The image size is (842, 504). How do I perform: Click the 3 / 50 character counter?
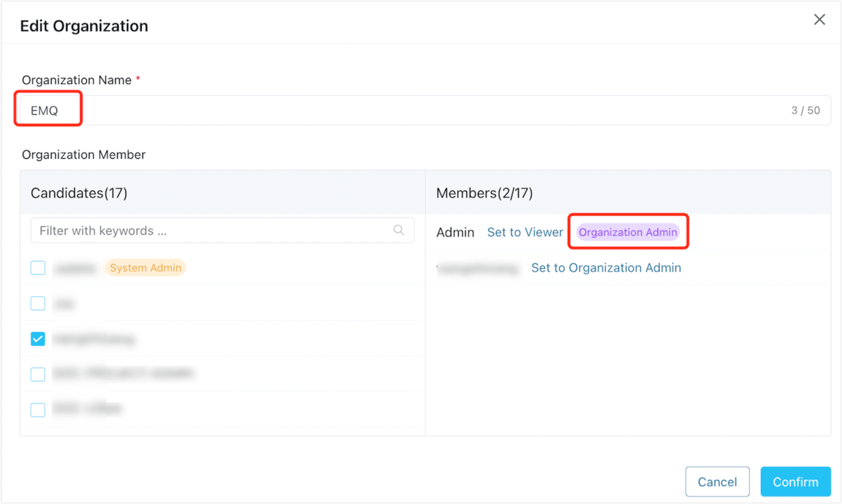click(806, 111)
